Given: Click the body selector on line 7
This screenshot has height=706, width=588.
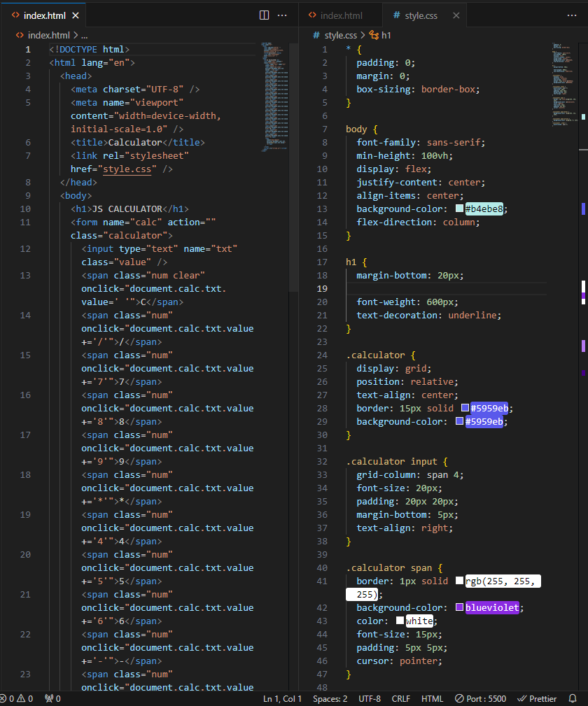Looking at the screenshot, I should (356, 129).
